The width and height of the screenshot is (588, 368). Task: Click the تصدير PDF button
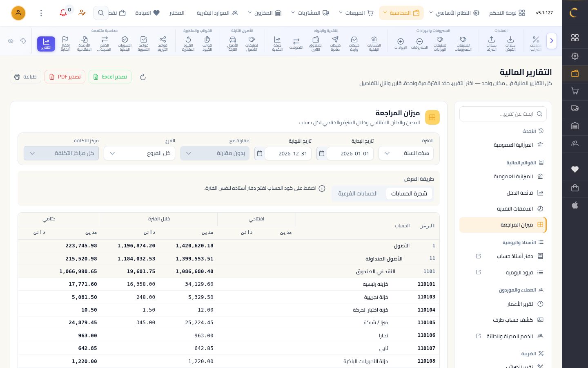point(65,77)
